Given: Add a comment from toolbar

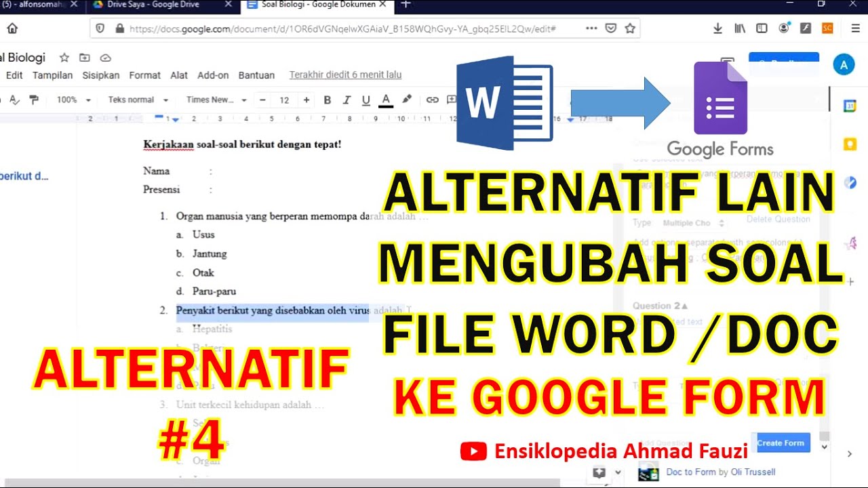Looking at the screenshot, I should pyautogui.click(x=451, y=100).
